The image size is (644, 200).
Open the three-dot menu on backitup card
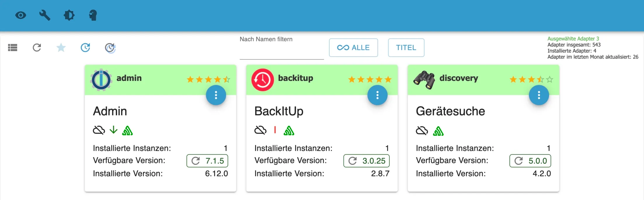[x=377, y=95]
